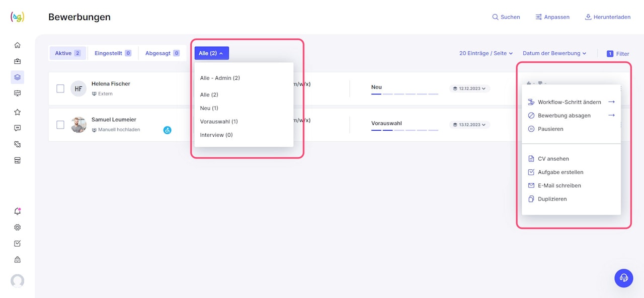The height and width of the screenshot is (298, 644).
Task: Open the Datum der Bewerbung sort dropdown
Action: 554,53
